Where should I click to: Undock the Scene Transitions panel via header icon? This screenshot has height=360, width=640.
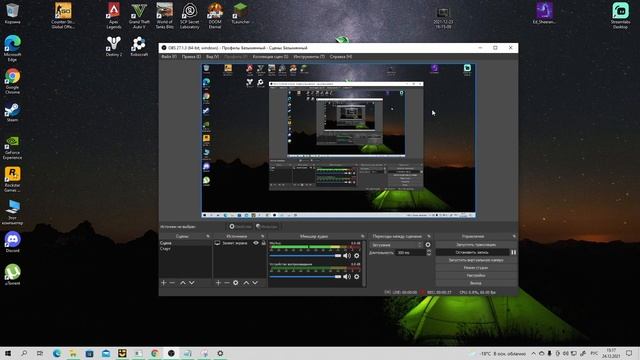click(x=429, y=236)
